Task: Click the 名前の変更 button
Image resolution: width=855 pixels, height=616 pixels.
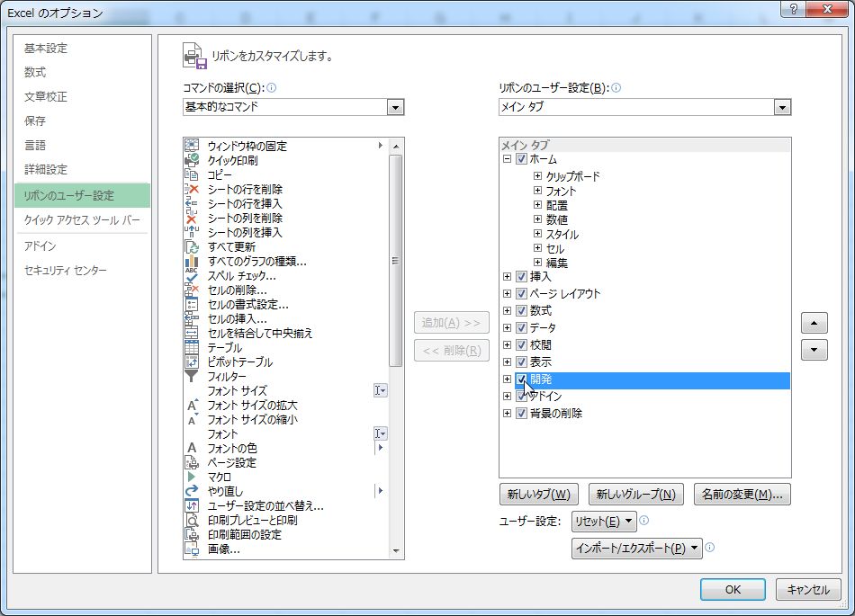Action: coord(742,494)
